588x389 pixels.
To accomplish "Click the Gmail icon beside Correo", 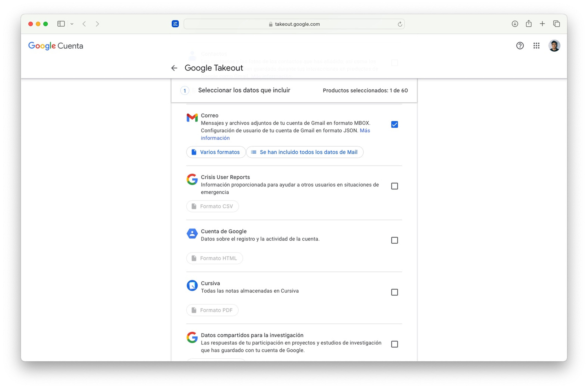I will tap(192, 118).
